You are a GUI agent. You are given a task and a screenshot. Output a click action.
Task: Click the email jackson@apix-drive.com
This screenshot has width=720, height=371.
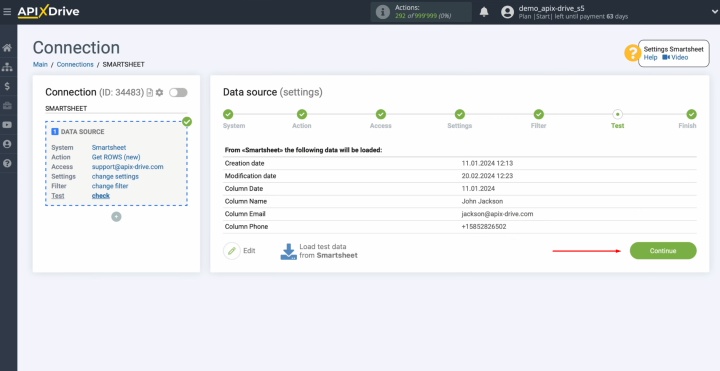pyautogui.click(x=497, y=214)
